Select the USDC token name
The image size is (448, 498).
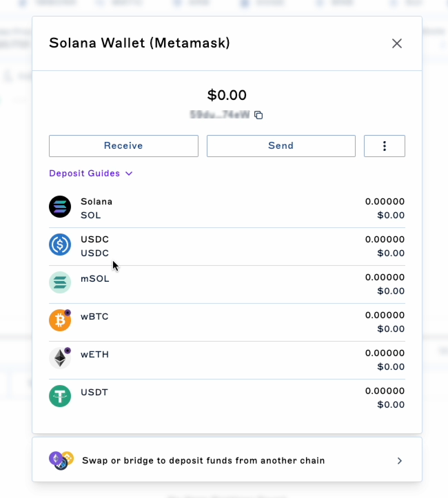click(95, 239)
